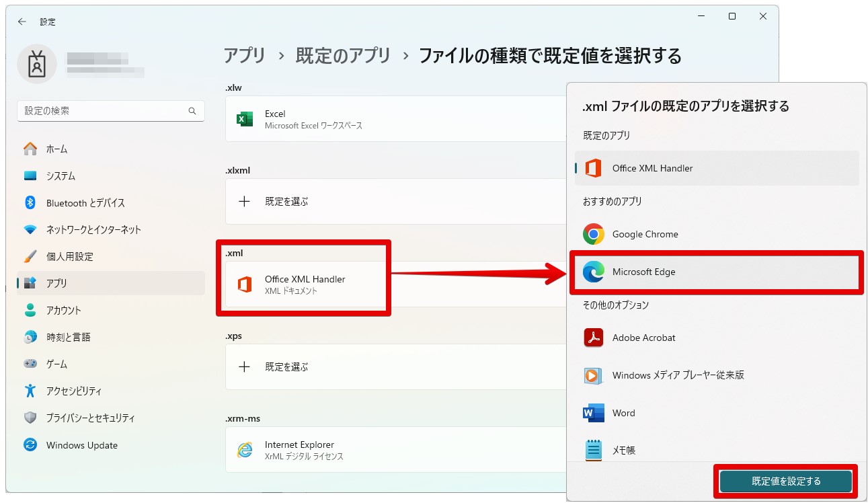Image resolution: width=868 pixels, height=503 pixels.
Task: Click the search magnifier icon
Action: coord(192,111)
